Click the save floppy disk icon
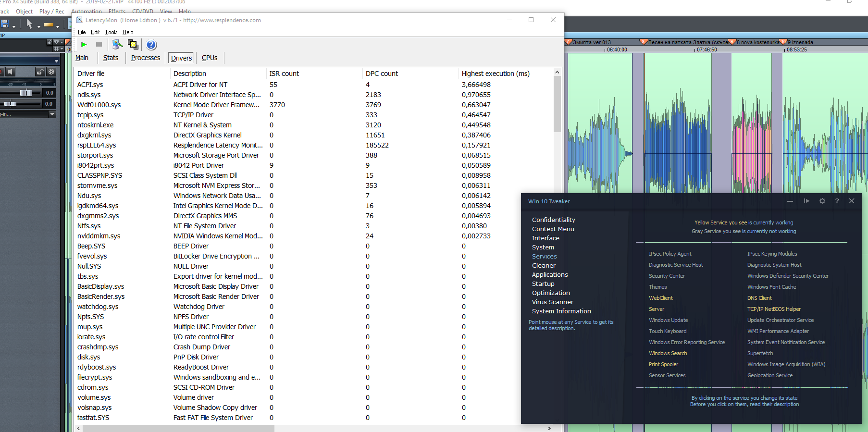The width and height of the screenshot is (868, 432). 5,24
